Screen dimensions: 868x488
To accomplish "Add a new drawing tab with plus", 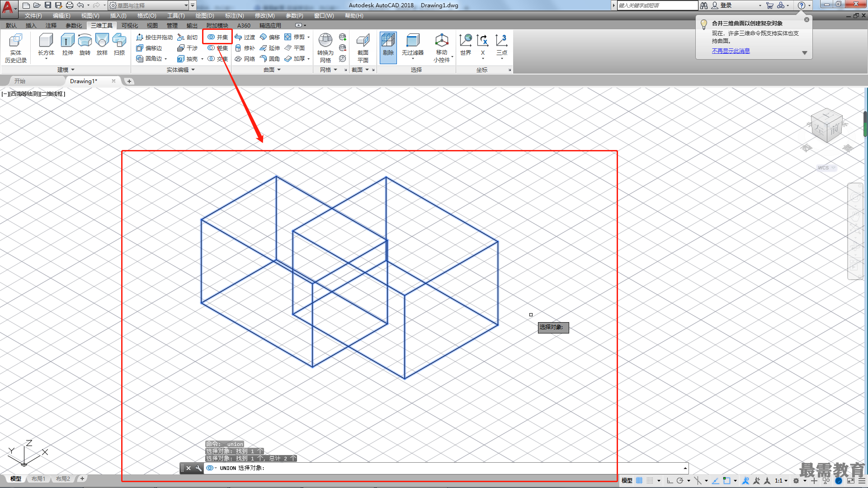I will click(129, 81).
